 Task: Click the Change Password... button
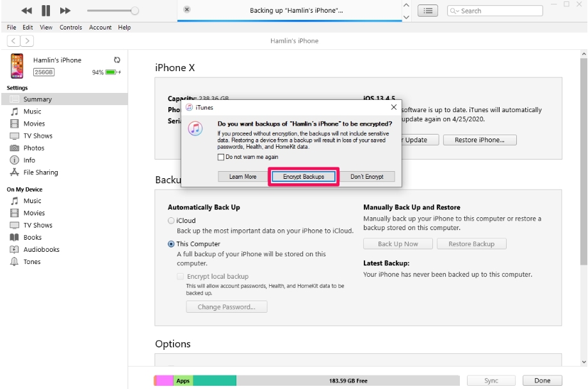[x=227, y=307]
